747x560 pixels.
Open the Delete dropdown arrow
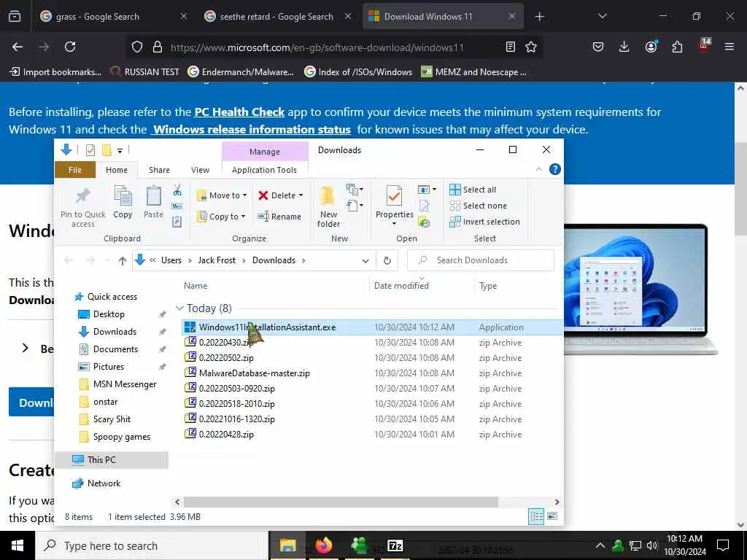[301, 195]
